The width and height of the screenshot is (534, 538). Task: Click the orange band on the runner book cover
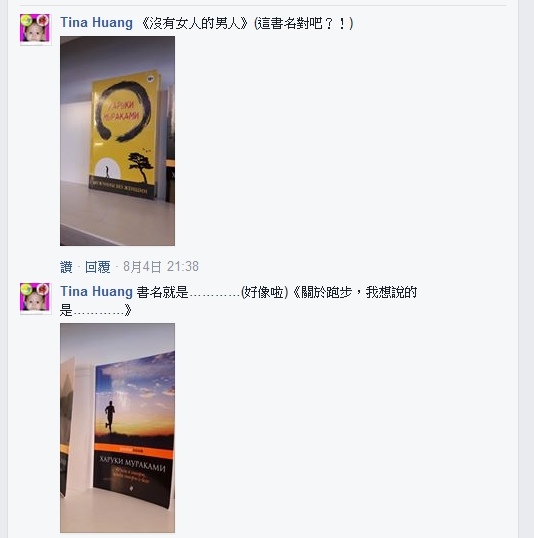(134, 449)
